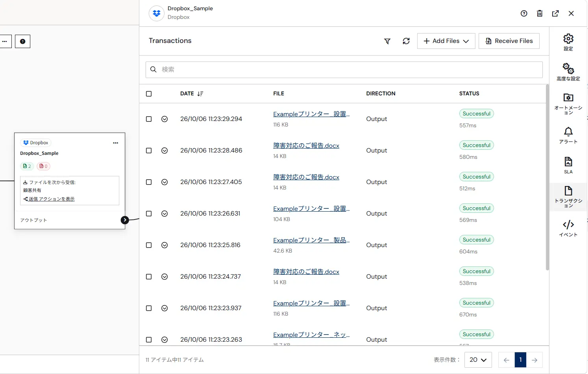Click the ellipsis button at canvas top-left

(x=5, y=41)
